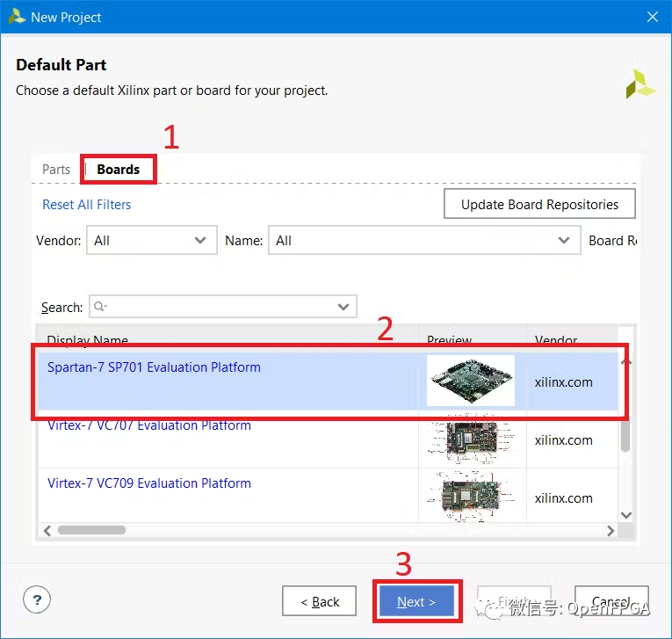Click the horizontal scrollbar thumb
Screen dimensions: 672x639
[x=91, y=530]
